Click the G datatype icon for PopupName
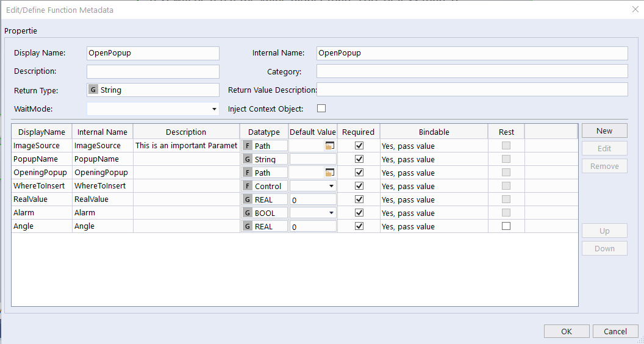The image size is (644, 344). [x=248, y=159]
